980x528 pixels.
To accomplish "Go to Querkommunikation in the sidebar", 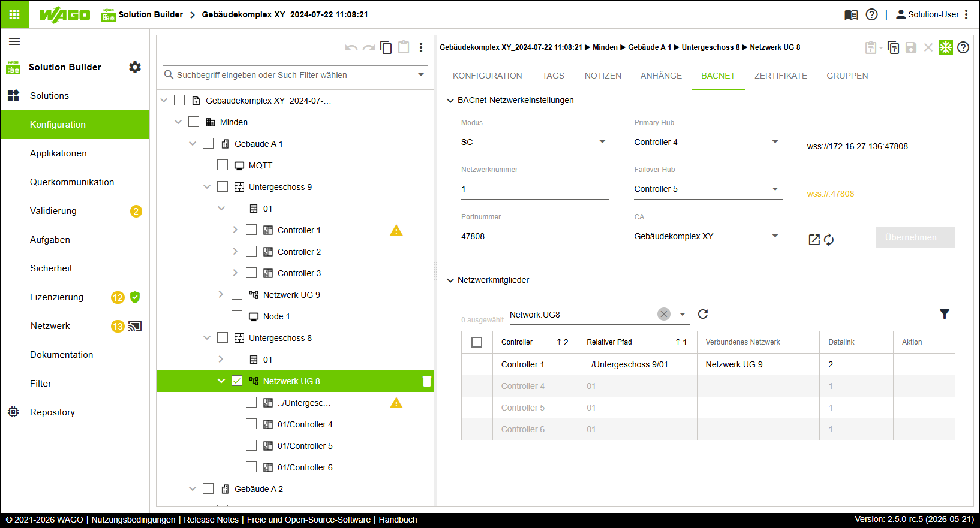I will [75, 182].
